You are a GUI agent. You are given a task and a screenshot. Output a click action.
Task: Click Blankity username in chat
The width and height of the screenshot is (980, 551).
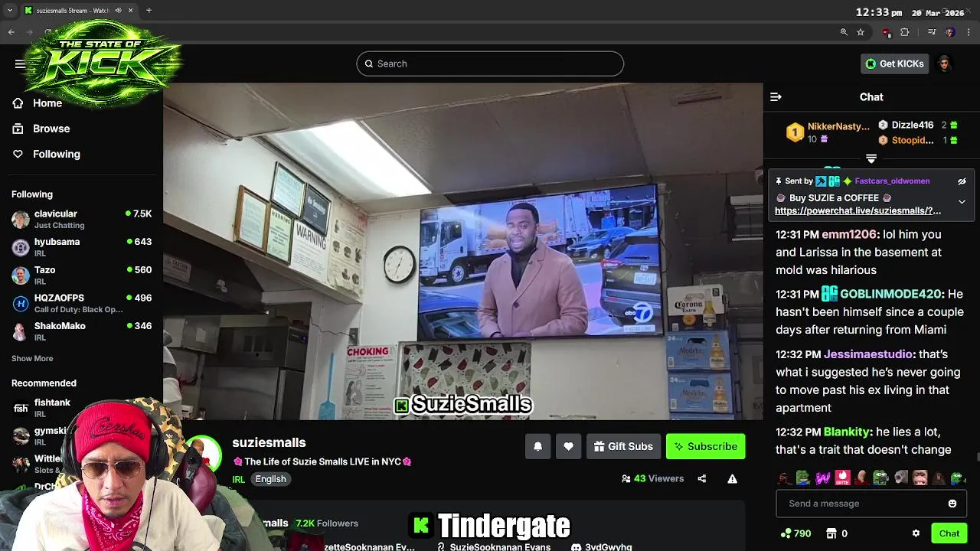847,432
